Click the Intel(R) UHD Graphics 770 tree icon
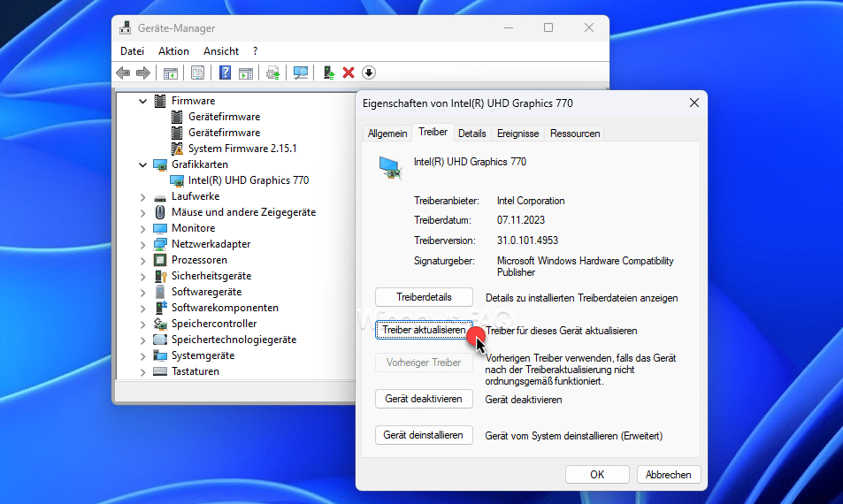This screenshot has width=843, height=504. 177,180
